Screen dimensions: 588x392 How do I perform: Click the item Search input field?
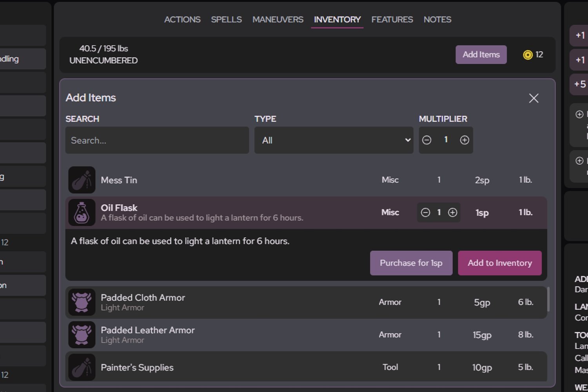tap(157, 140)
